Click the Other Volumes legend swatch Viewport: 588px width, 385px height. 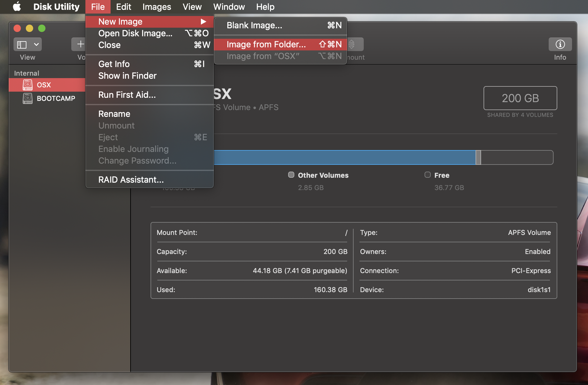click(x=291, y=175)
